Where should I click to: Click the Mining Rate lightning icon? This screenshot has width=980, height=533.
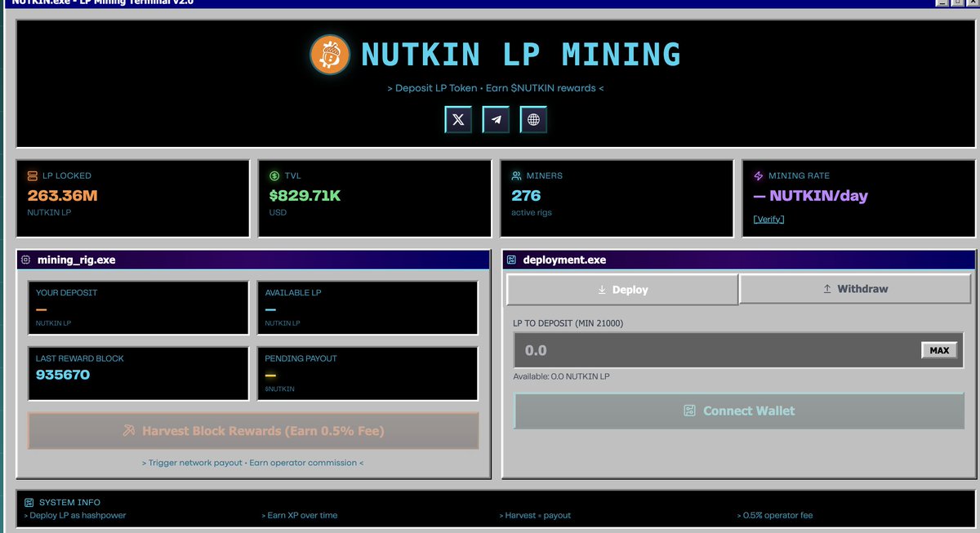[x=758, y=175]
